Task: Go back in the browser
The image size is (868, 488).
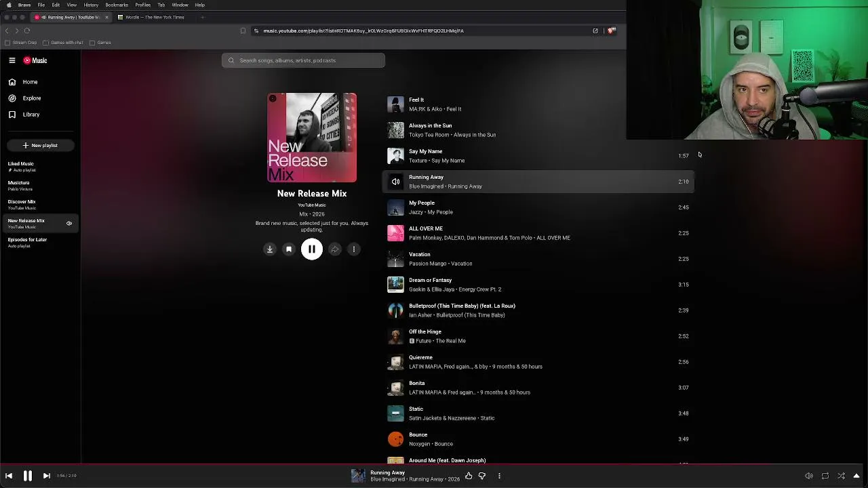Action: click(x=7, y=30)
